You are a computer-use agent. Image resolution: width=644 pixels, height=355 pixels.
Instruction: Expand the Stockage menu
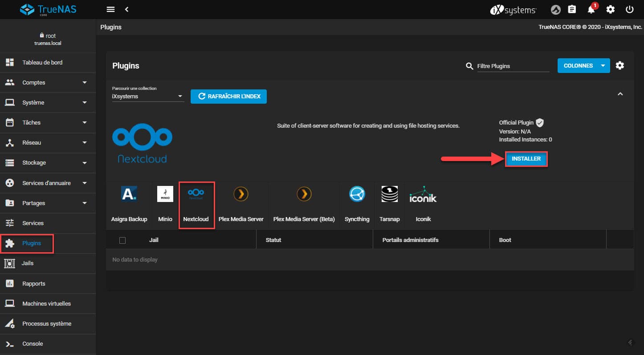click(48, 162)
